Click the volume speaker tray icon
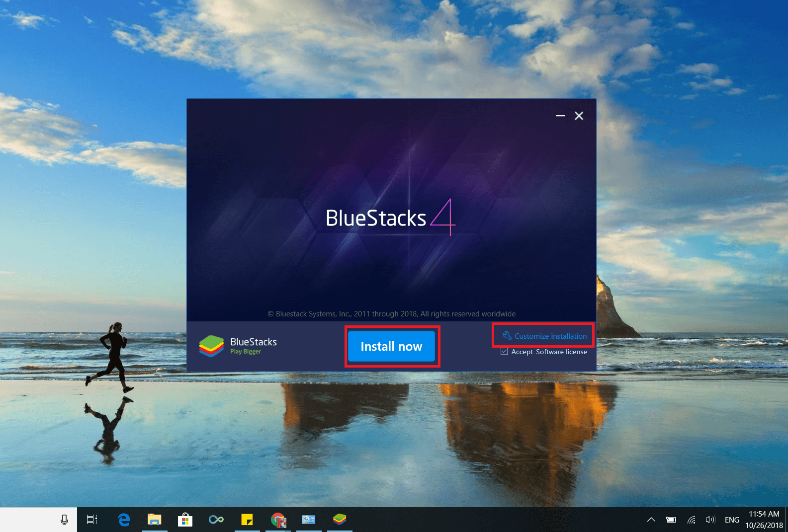This screenshot has height=532, width=788. pos(710,520)
